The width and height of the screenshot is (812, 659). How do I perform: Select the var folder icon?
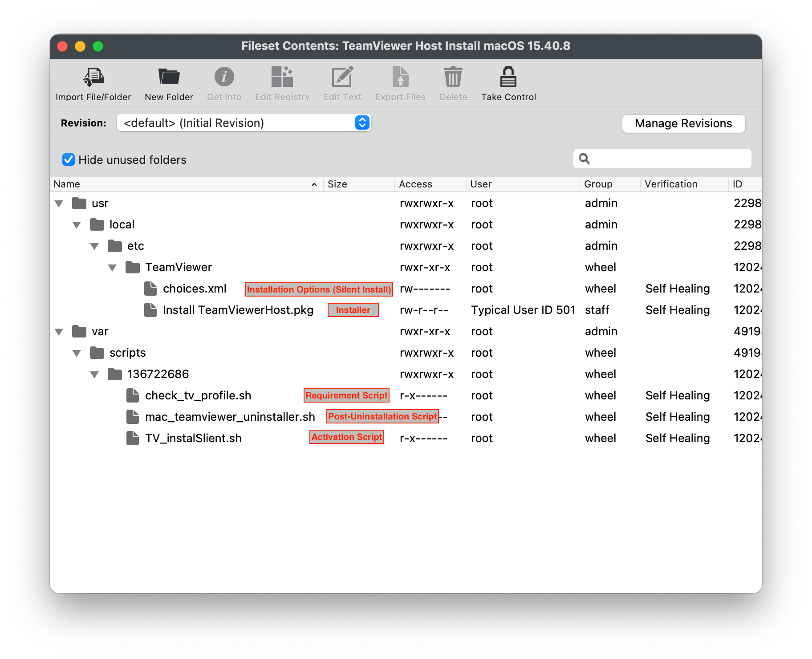click(x=79, y=332)
